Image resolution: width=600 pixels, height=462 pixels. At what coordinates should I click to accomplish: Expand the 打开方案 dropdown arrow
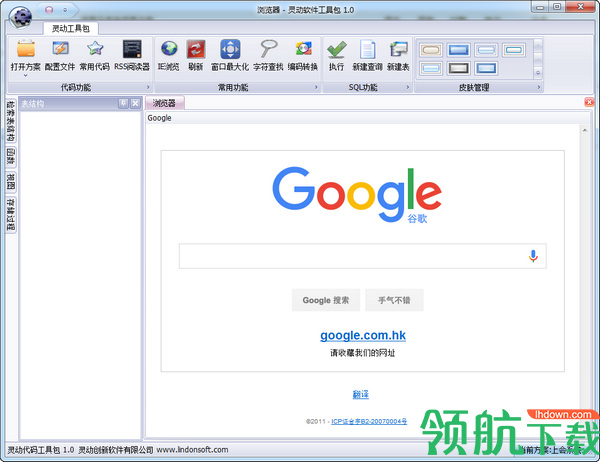pyautogui.click(x=26, y=75)
